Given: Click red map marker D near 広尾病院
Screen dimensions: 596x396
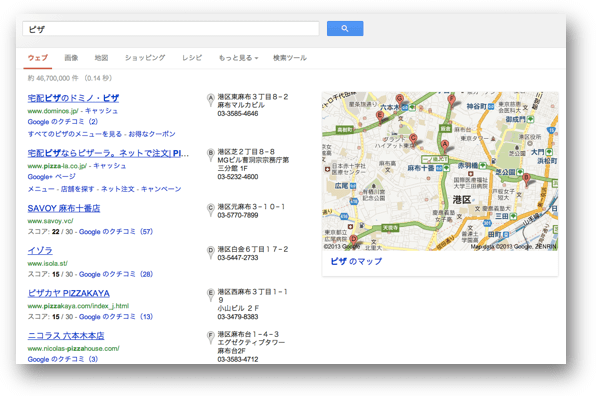Looking at the screenshot, I should (x=353, y=241).
